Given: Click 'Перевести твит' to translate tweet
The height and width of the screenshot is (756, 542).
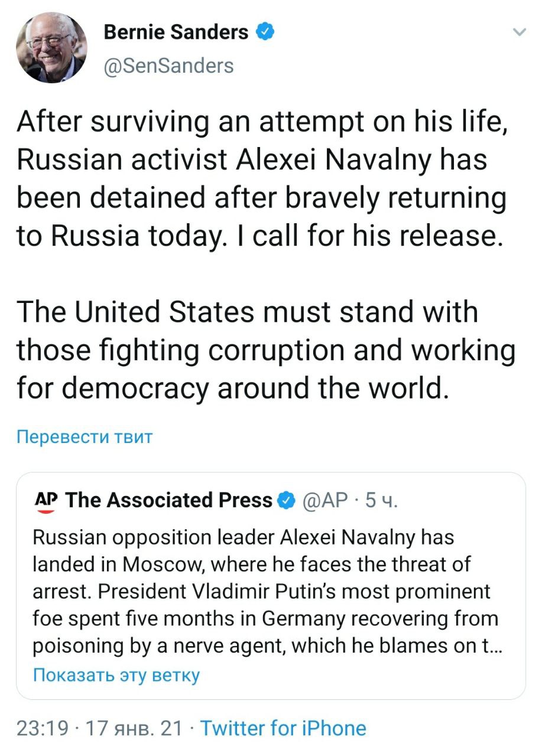Looking at the screenshot, I should (x=85, y=437).
